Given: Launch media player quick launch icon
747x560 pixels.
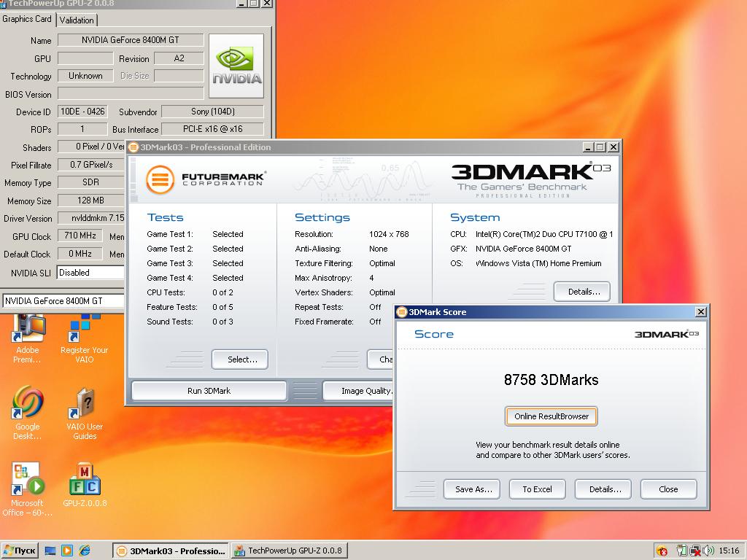Looking at the screenshot, I should pos(67,551).
